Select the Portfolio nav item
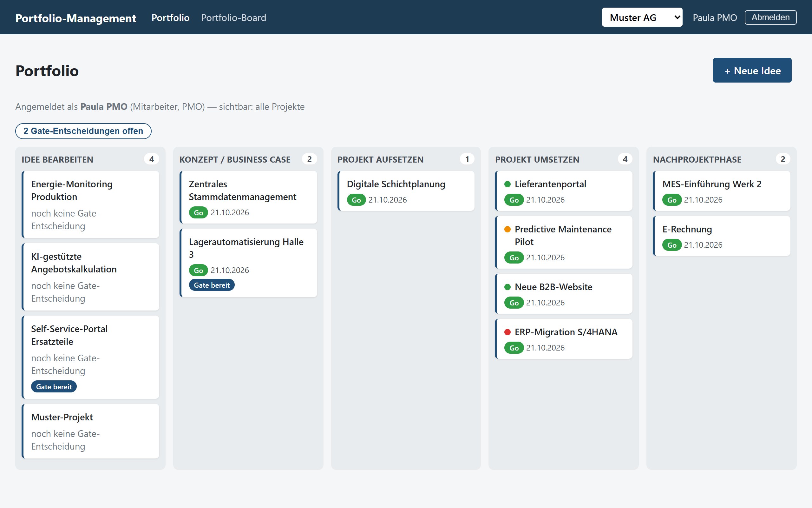The image size is (812, 508). [170, 17]
